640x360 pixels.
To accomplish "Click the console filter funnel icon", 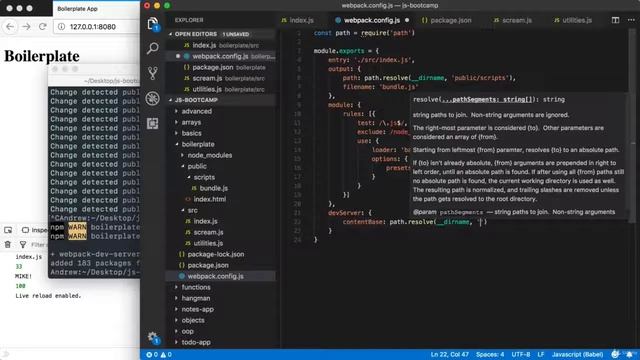I will tap(23, 244).
